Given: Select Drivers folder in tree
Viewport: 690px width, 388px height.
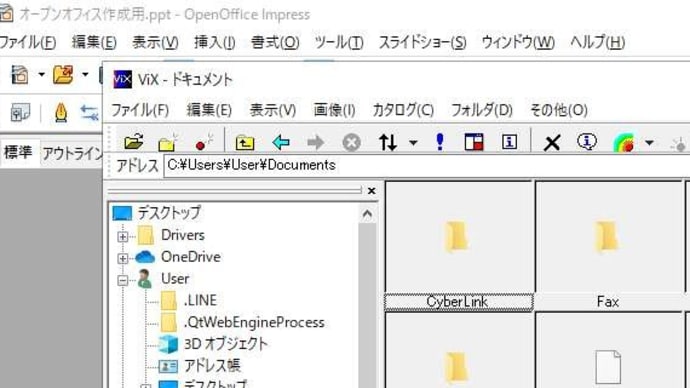Looking at the screenshot, I should (183, 235).
